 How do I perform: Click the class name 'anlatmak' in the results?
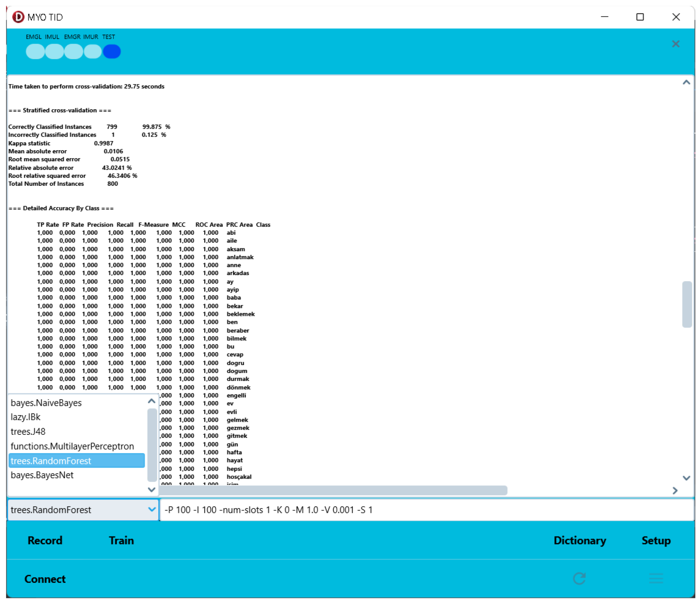(x=240, y=257)
